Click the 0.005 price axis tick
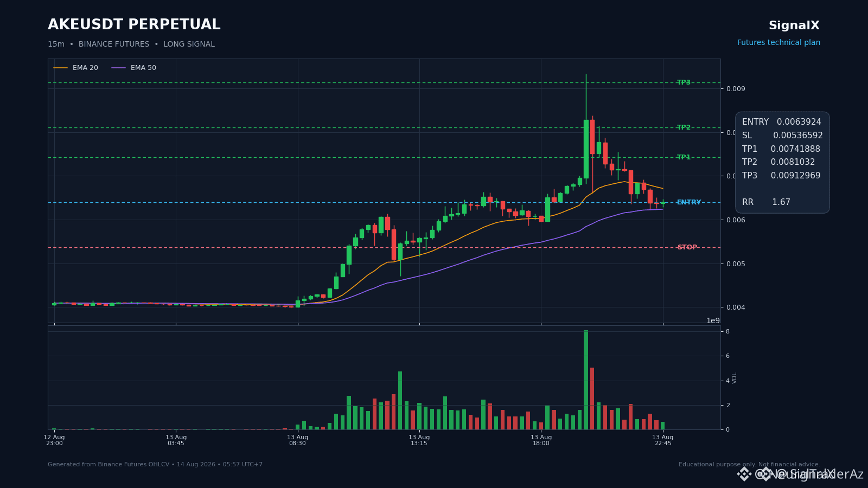The image size is (868, 488). point(736,264)
